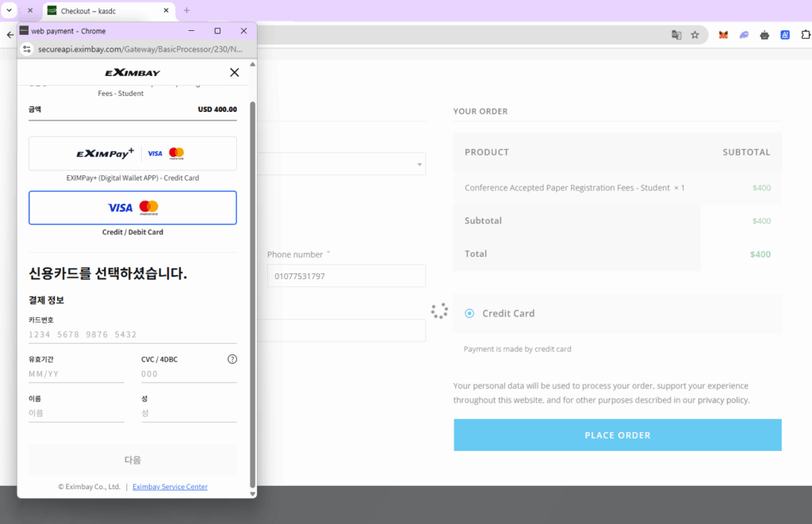Click the 'SUBTOTAL' column header
This screenshot has height=524, width=812.
tap(746, 152)
